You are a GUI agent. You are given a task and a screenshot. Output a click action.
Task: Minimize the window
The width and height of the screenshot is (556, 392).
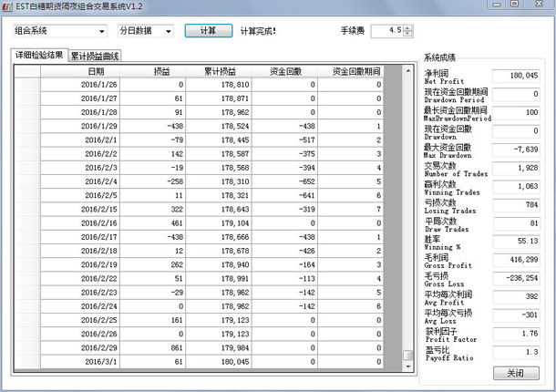pyautogui.click(x=497, y=5)
